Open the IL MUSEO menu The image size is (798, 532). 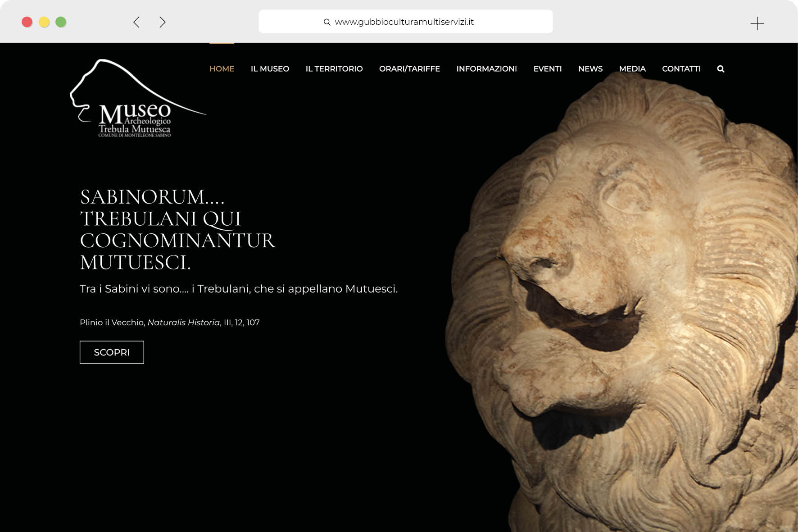coord(270,69)
